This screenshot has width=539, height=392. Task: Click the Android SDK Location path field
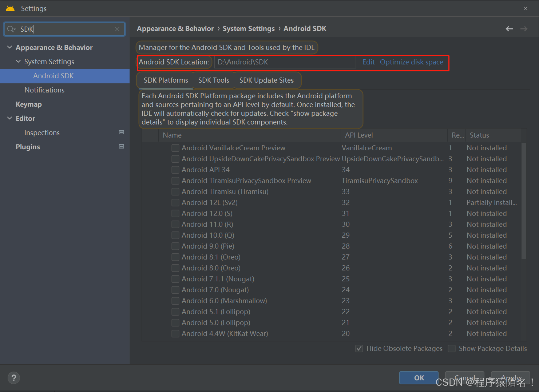coord(285,62)
